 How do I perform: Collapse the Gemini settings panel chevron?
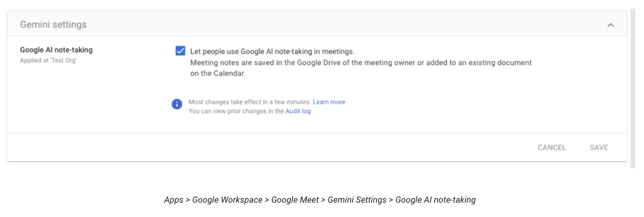coord(610,25)
